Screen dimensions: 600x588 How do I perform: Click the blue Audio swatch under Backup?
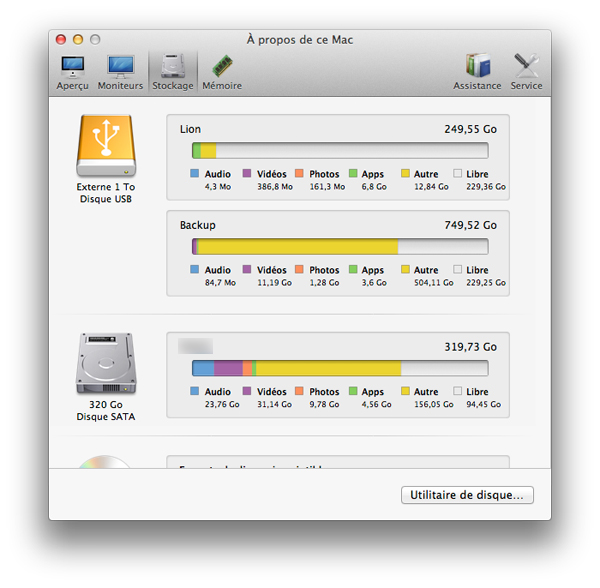pyautogui.click(x=195, y=269)
